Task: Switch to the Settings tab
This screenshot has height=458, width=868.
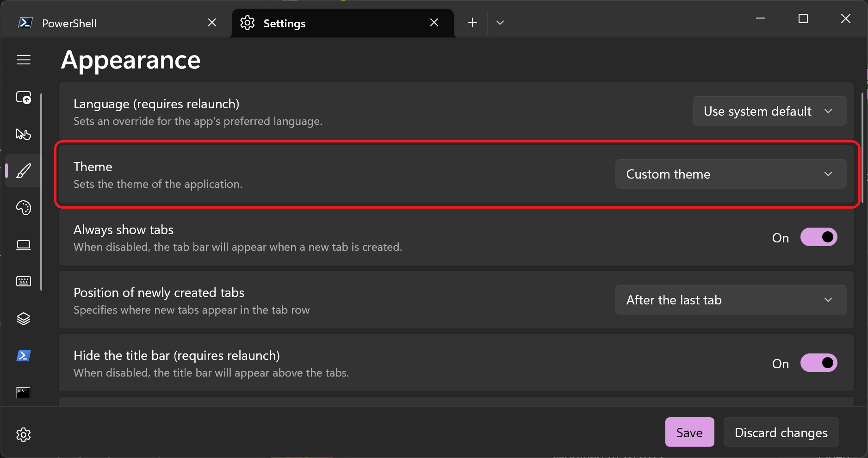Action: point(342,23)
